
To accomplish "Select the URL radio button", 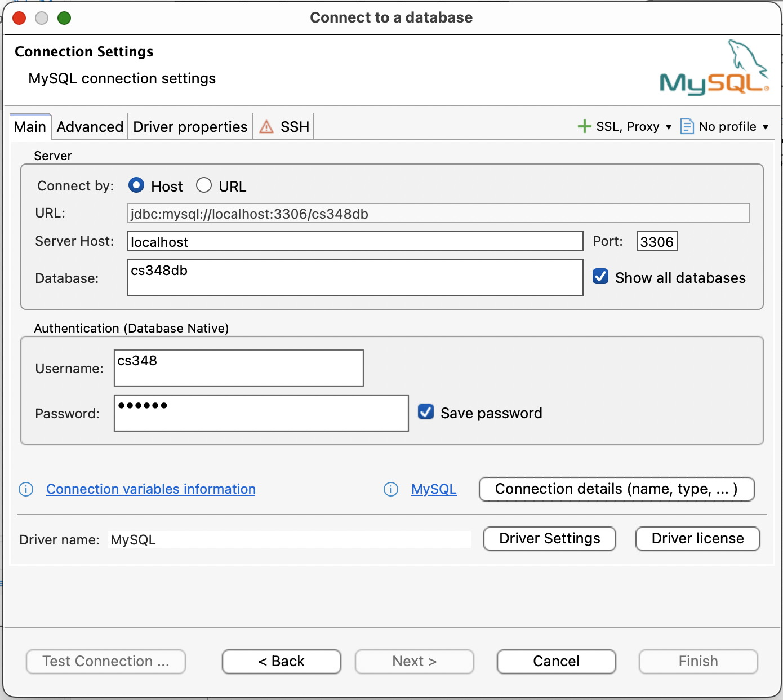I will (x=204, y=185).
